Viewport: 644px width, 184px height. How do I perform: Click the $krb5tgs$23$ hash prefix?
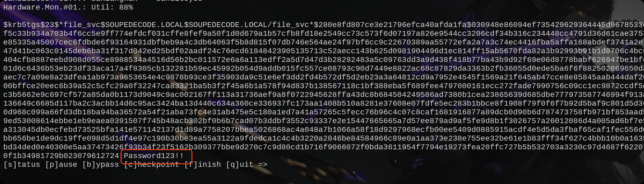click(x=31, y=25)
